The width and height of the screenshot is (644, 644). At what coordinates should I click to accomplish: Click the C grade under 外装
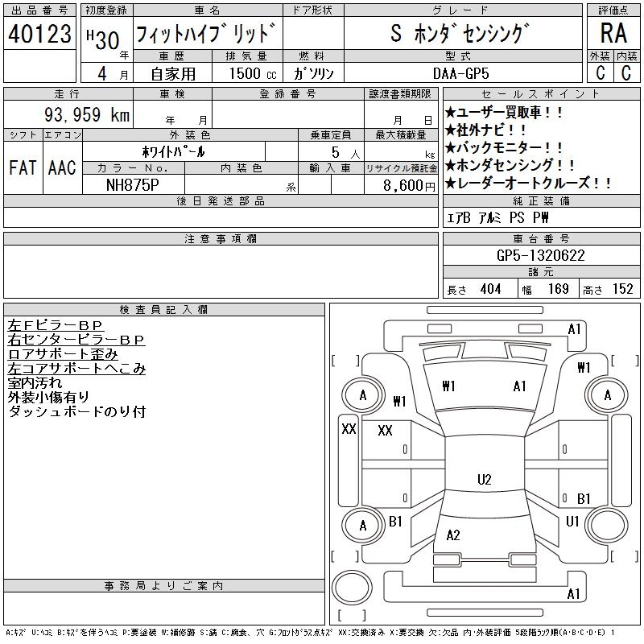point(601,72)
